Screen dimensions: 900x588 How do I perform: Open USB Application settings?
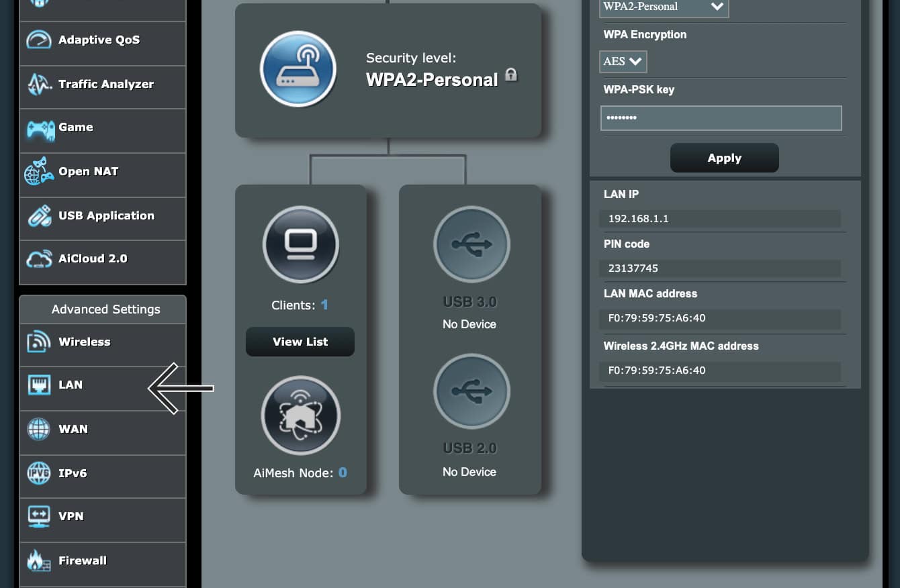(x=103, y=219)
